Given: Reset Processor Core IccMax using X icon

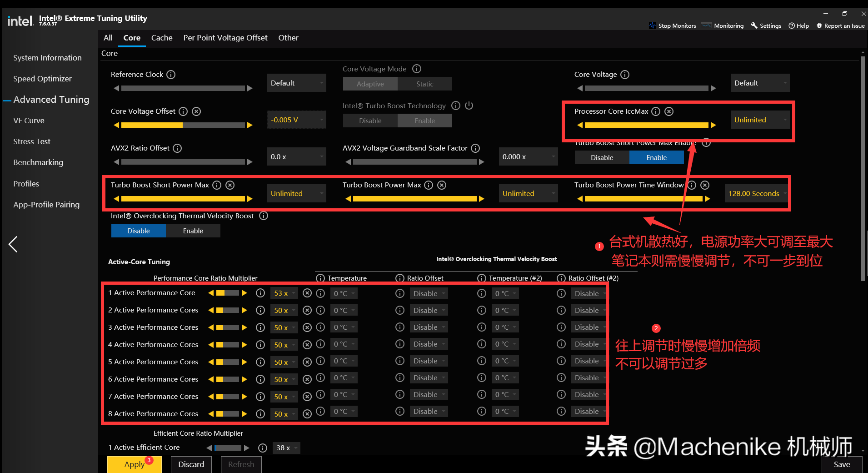Looking at the screenshot, I should point(669,111).
